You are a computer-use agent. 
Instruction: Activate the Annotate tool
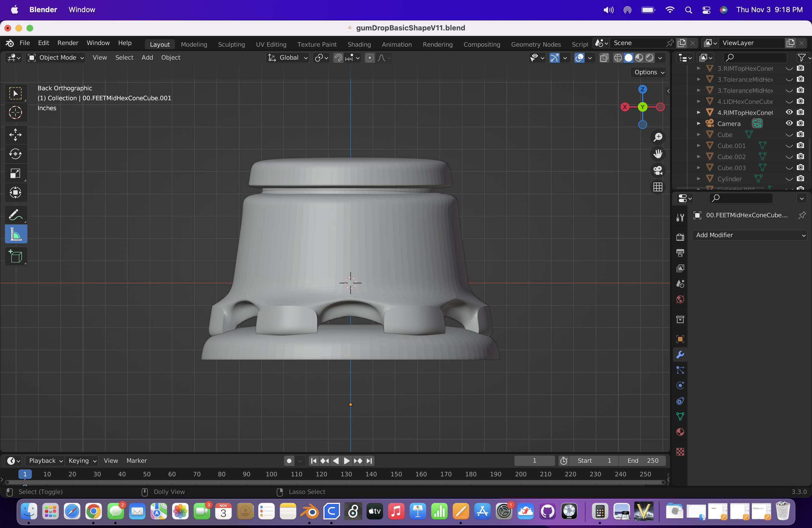[x=15, y=215]
